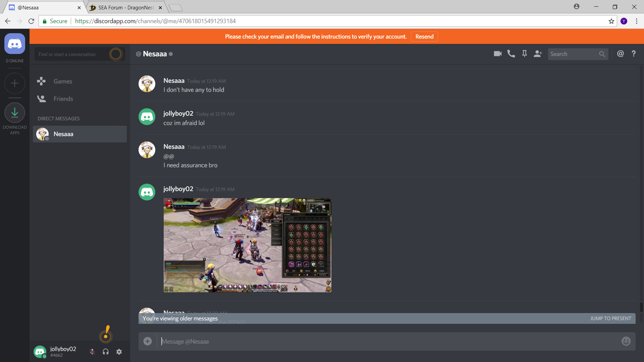Image resolution: width=644 pixels, height=362 pixels.
Task: Open Discord home via the logo icon
Action: (15, 44)
